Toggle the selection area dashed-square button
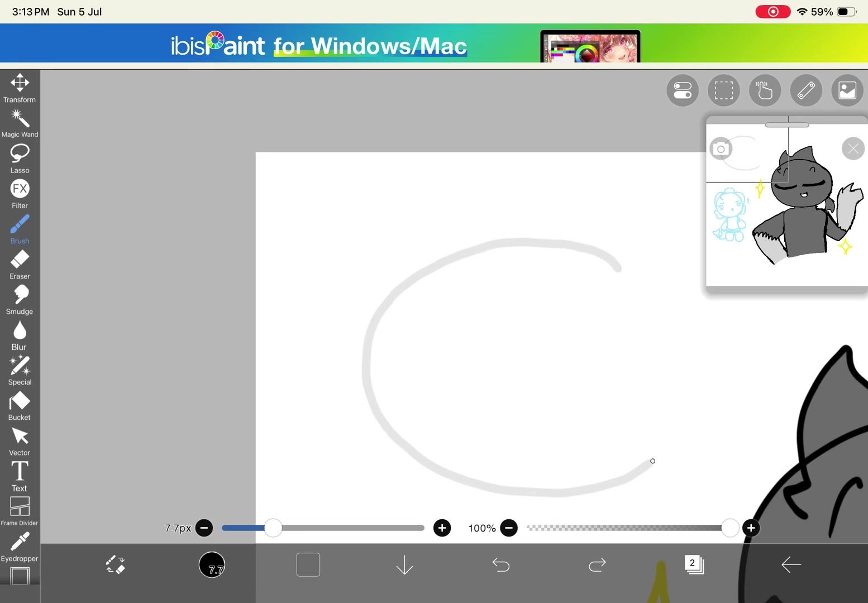Viewport: 868px width, 603px height. (724, 90)
